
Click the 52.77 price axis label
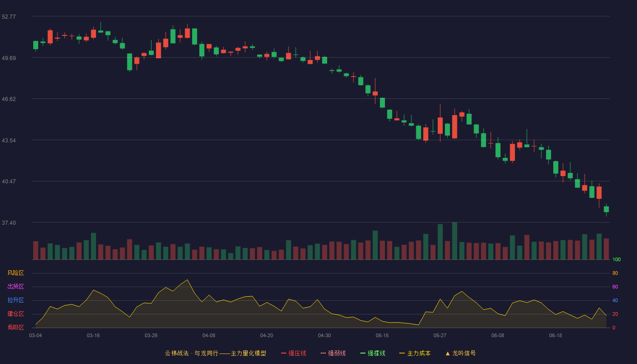[x=9, y=17]
